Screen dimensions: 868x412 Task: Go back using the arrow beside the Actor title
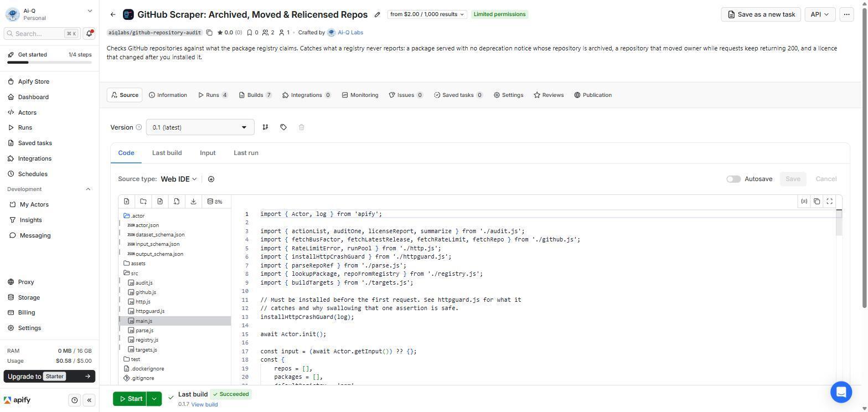[113, 14]
